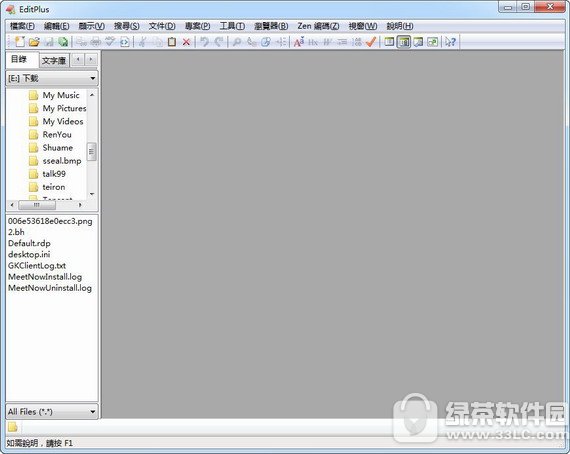The image size is (570, 454).
Task: Select the Default.rdp file in list
Action: click(29, 243)
